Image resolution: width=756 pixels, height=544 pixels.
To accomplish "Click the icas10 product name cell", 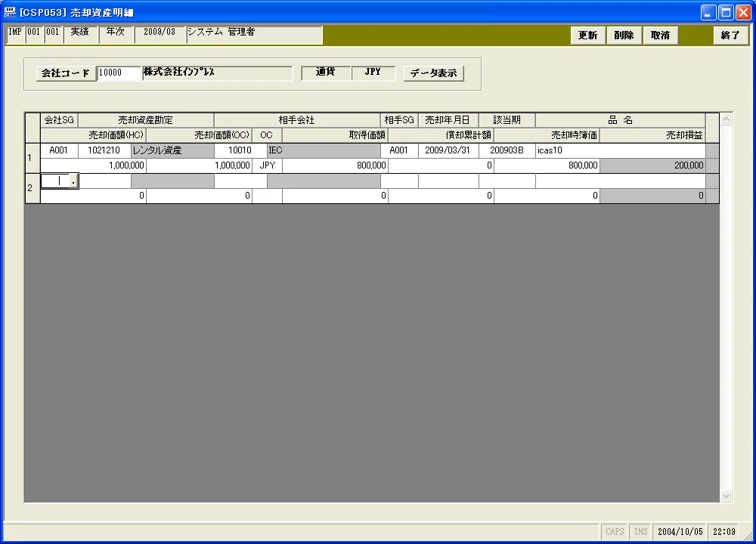I will point(620,150).
